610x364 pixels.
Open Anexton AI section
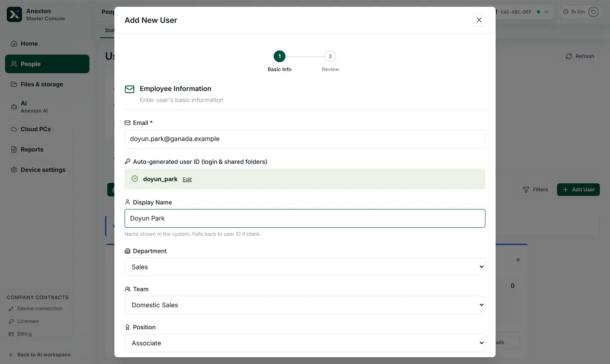click(x=47, y=107)
